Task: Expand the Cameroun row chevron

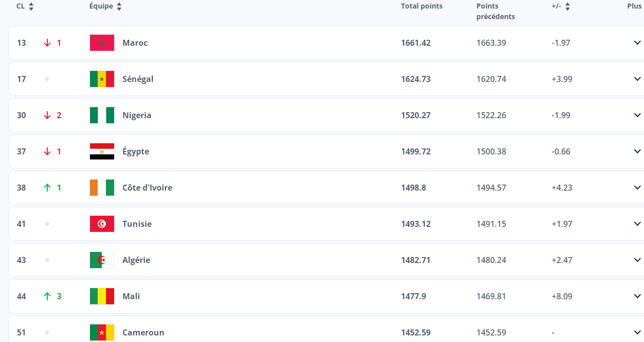Action: pos(637,332)
